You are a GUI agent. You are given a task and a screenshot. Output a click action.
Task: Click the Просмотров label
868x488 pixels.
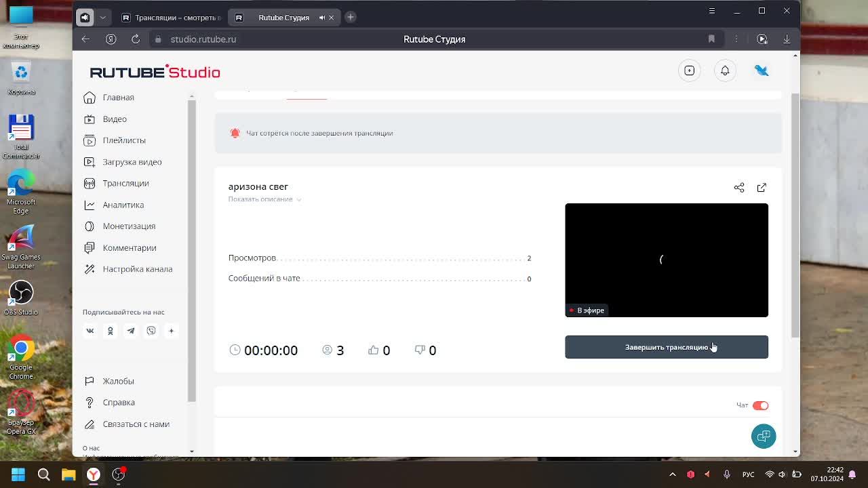pos(252,258)
